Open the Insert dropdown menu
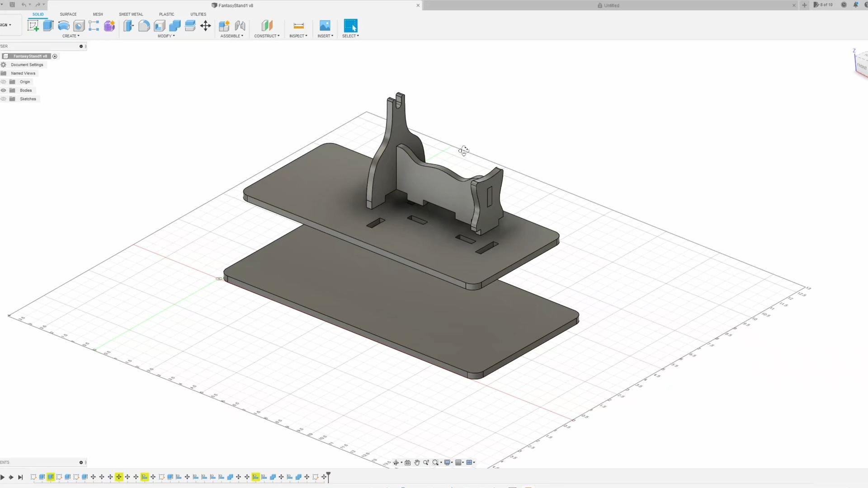The image size is (868, 488). (x=325, y=36)
